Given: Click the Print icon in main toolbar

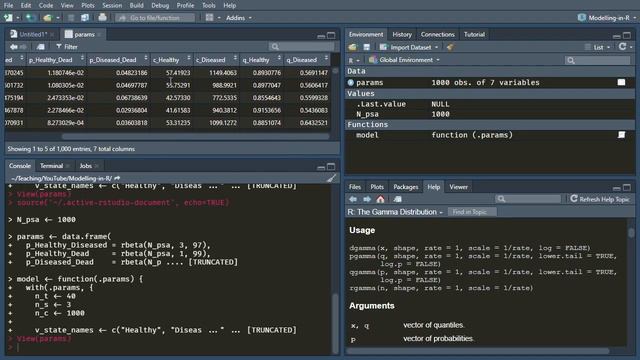Looking at the screenshot, I should pyautogui.click(x=102, y=18).
